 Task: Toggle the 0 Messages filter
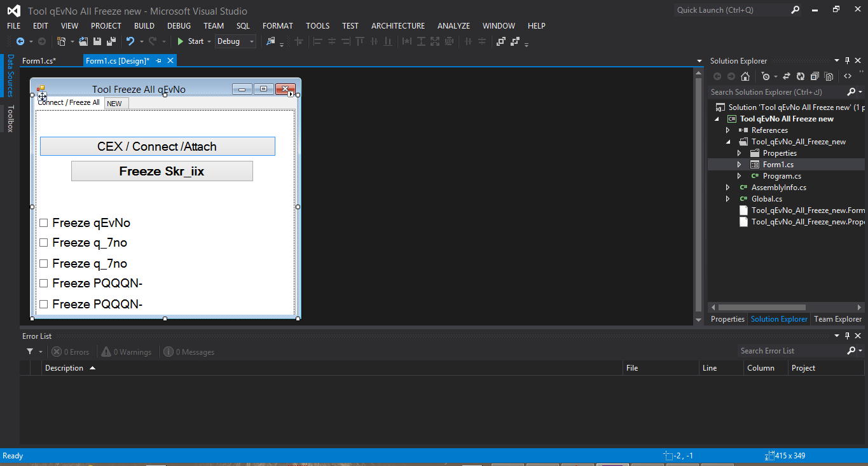click(189, 352)
